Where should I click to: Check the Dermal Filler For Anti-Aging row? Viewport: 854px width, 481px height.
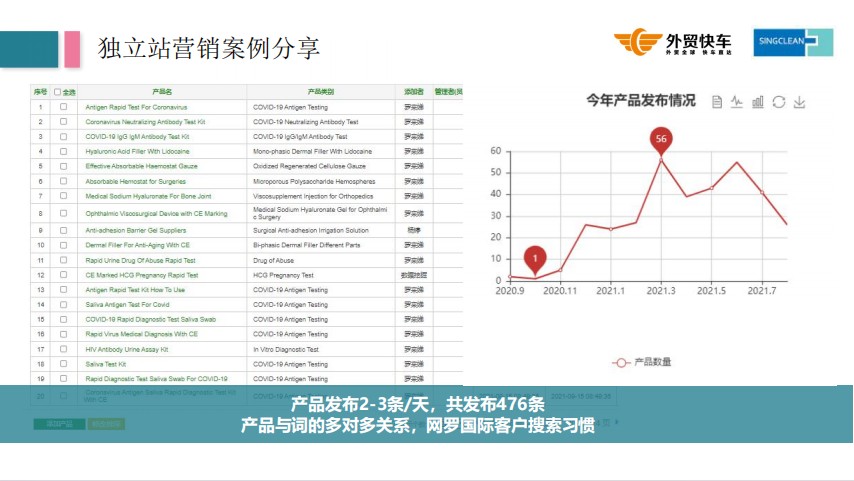click(x=64, y=245)
